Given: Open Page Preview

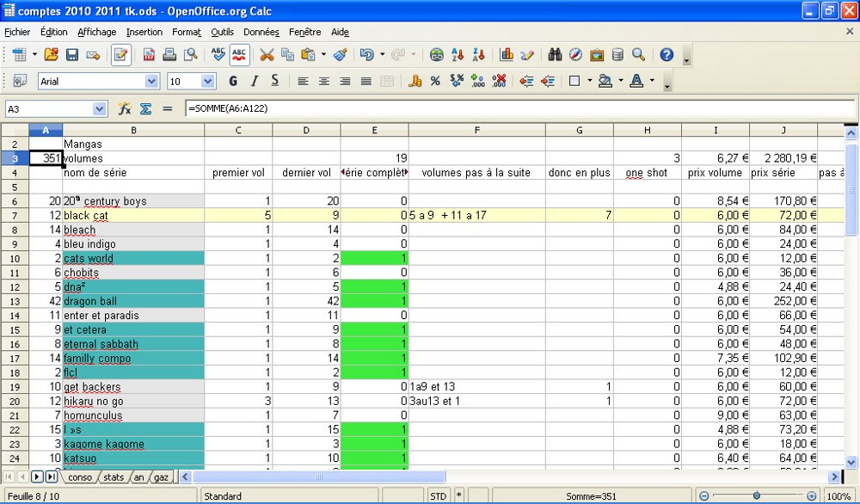Looking at the screenshot, I should 190,55.
